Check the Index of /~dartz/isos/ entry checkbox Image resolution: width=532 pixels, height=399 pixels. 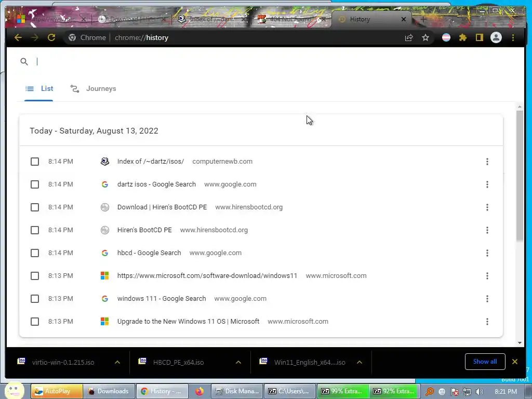tap(35, 162)
